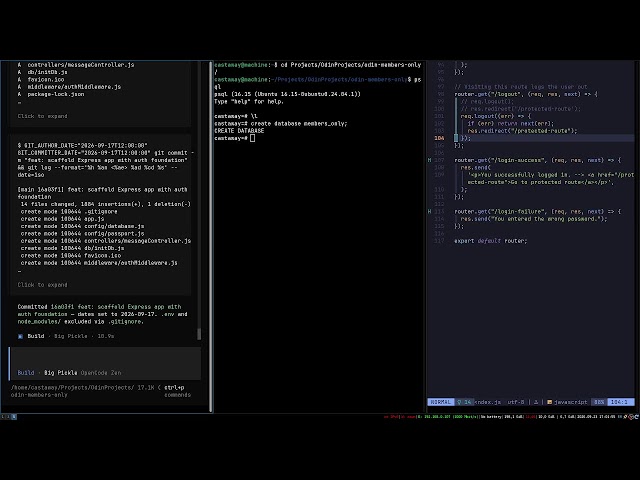Click the 'export default router;' line

tap(491, 241)
